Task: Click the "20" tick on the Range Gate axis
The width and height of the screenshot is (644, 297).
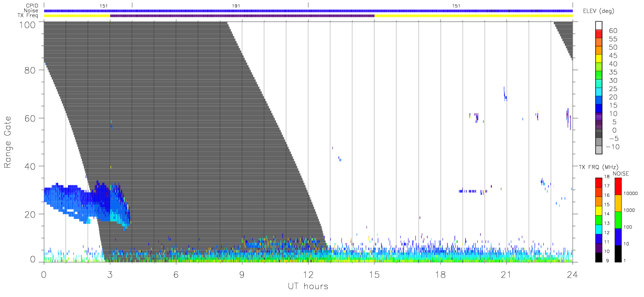Action: point(30,214)
